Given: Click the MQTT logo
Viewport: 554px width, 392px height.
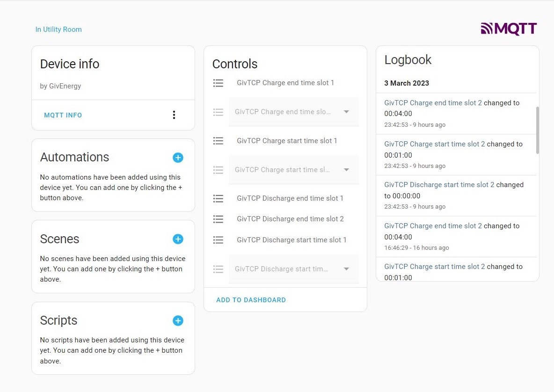Looking at the screenshot, I should pyautogui.click(x=509, y=29).
